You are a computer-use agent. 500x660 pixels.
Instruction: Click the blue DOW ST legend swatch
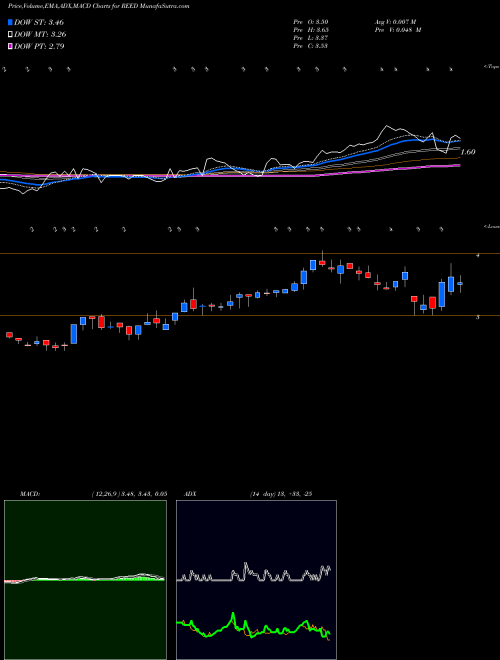(x=11, y=22)
